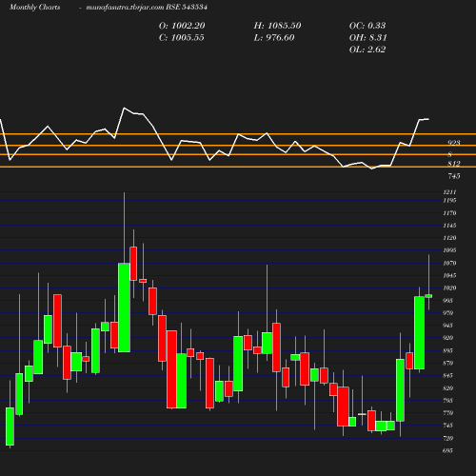Click the 1020 price axis label

click(450, 288)
